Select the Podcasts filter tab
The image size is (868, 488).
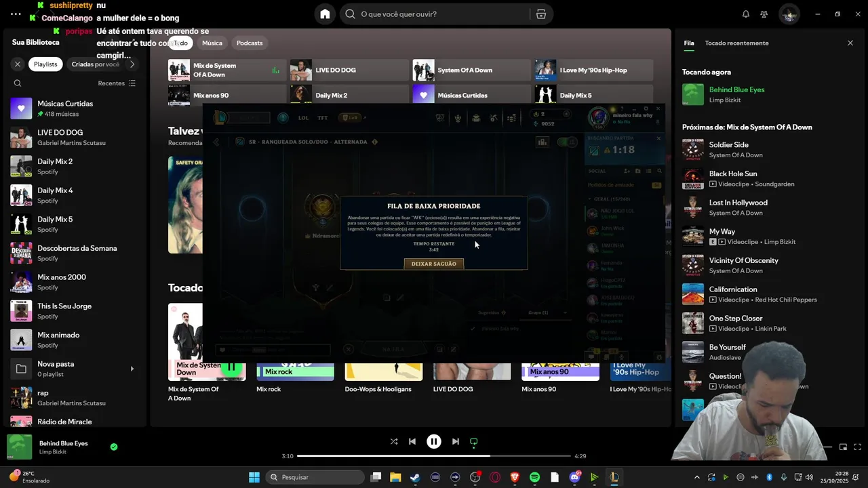tap(250, 43)
